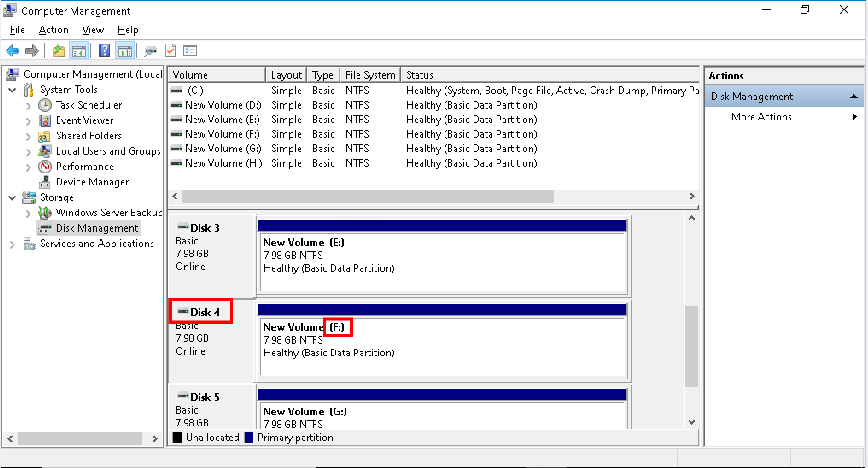
Task: Select the Performance node
Action: coord(85,166)
